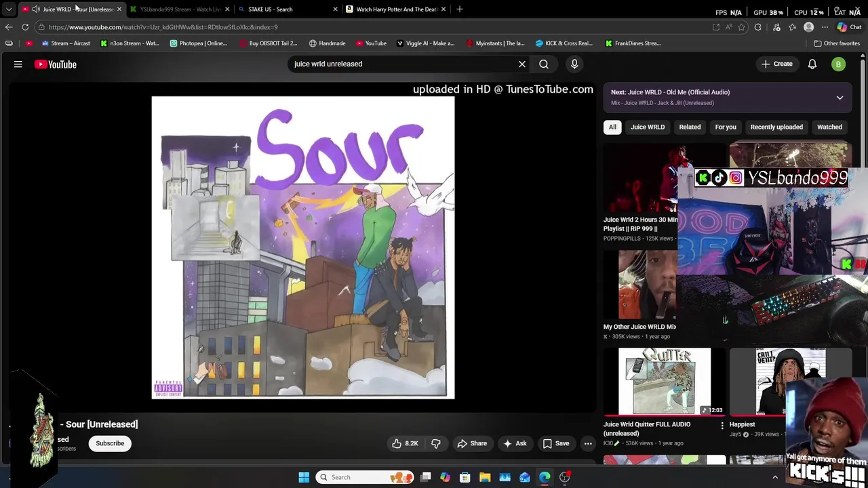Screen dimensions: 868x488
Task: Close the Juice WRLD tab
Action: [x=119, y=9]
